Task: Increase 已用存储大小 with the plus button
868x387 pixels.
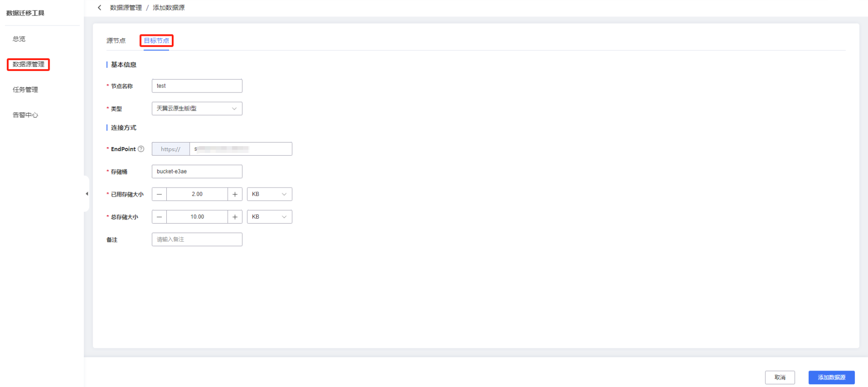Action: [x=235, y=194]
